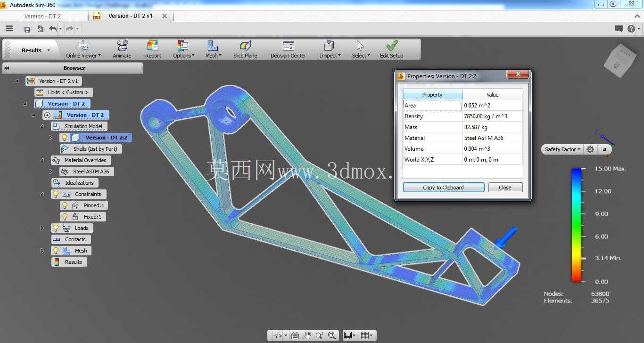Toggle the Loads visibility light bulb
The height and width of the screenshot is (343, 644).
pos(56,228)
